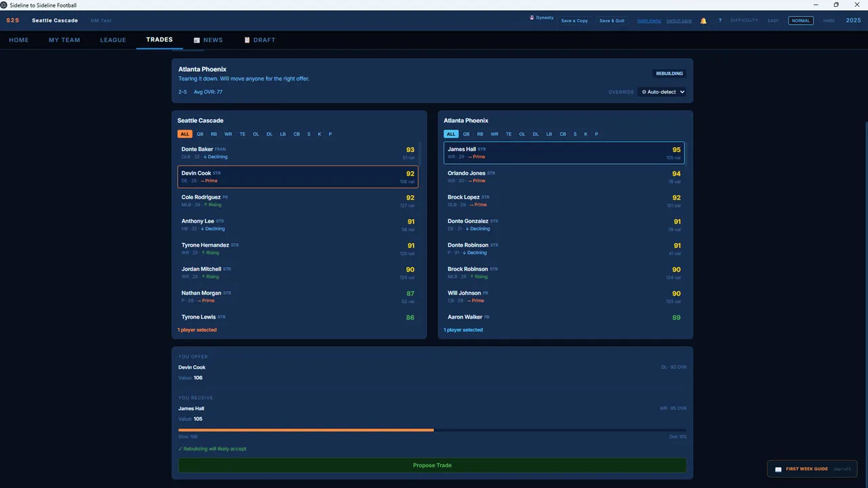Click the S2S logo
Viewport: 868px width, 488px height.
tap(13, 20)
